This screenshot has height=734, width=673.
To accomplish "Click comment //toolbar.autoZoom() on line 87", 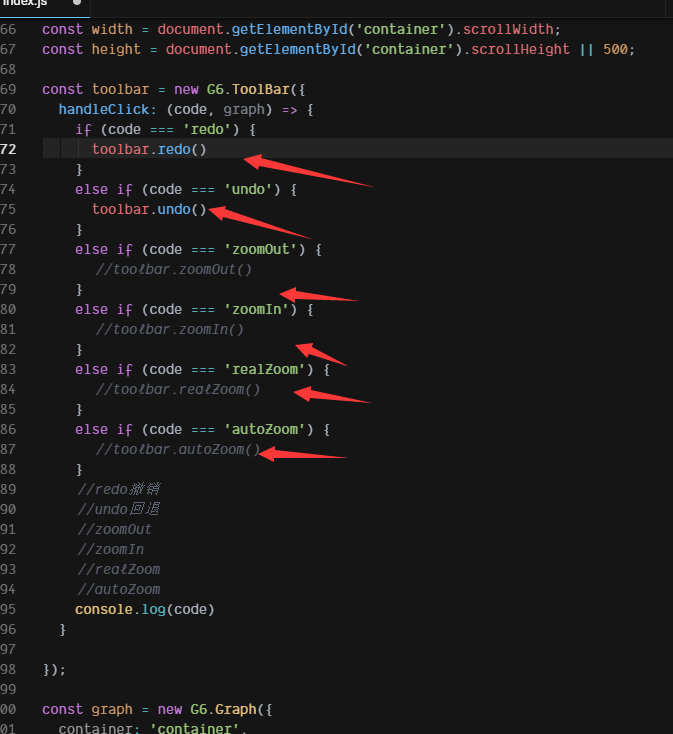I will tap(178, 449).
